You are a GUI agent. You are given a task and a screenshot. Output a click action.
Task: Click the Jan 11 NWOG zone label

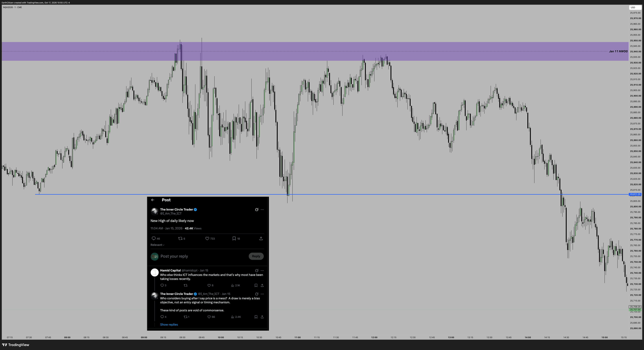point(618,51)
